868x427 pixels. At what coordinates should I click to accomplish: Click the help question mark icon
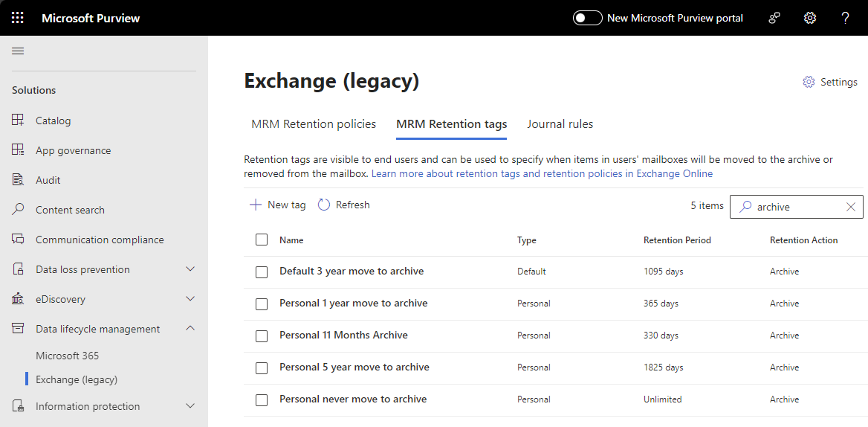845,18
